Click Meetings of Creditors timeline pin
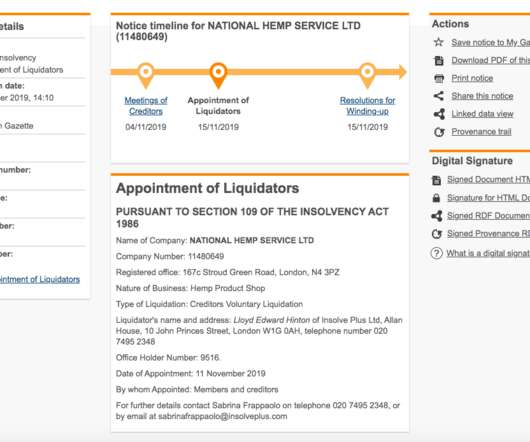This screenshot has width=530, height=442. click(146, 75)
